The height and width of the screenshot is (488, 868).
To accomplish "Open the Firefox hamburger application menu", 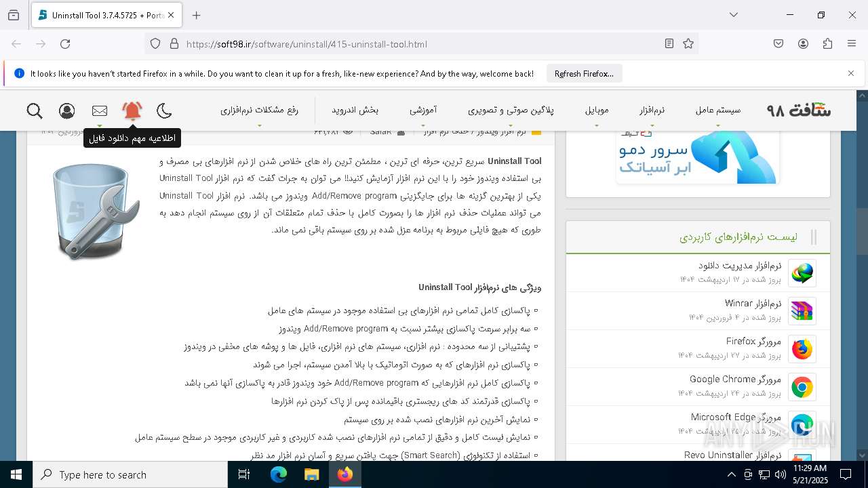I will (852, 44).
